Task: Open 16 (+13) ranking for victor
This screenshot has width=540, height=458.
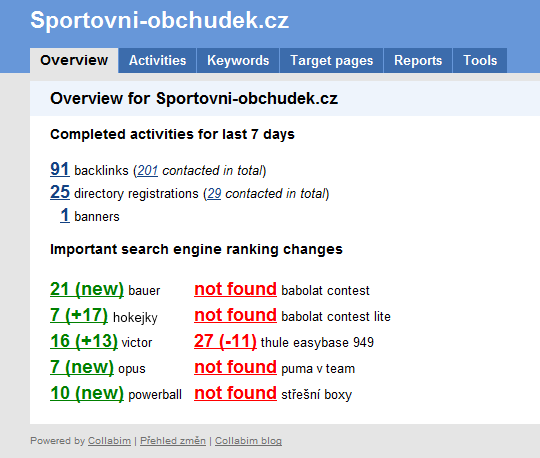Action: tap(84, 341)
